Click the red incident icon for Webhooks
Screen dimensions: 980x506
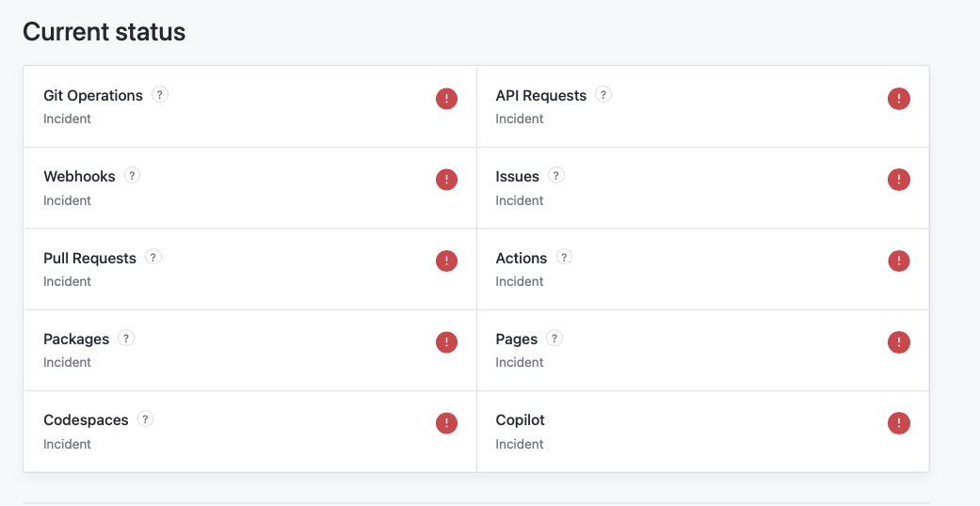click(446, 180)
